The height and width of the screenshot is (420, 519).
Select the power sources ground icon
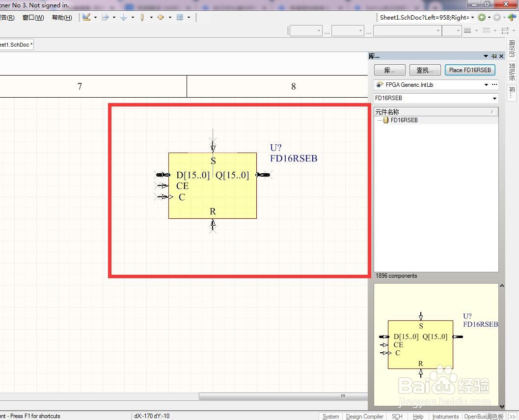tap(123, 17)
